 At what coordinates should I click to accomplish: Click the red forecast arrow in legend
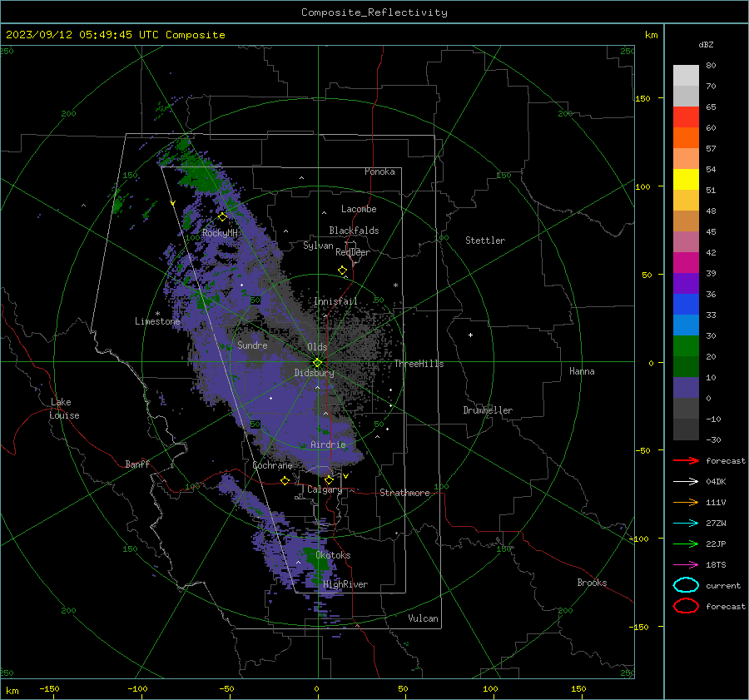pos(686,460)
